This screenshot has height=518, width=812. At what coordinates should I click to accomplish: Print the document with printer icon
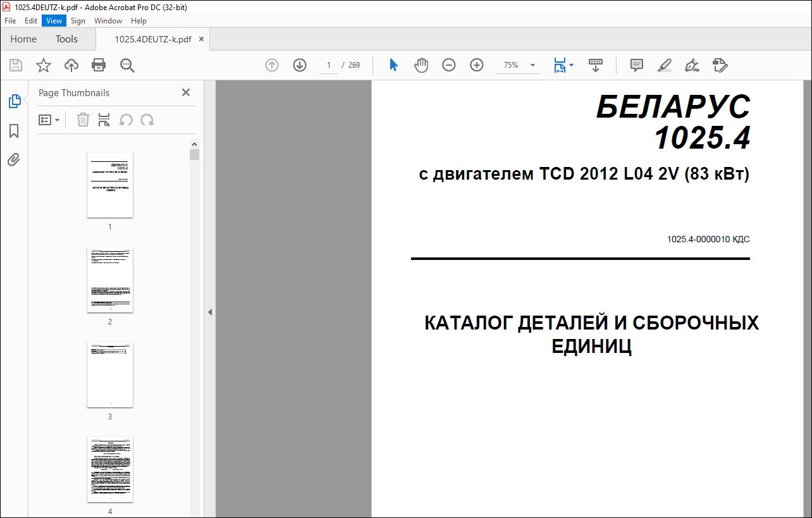point(99,65)
